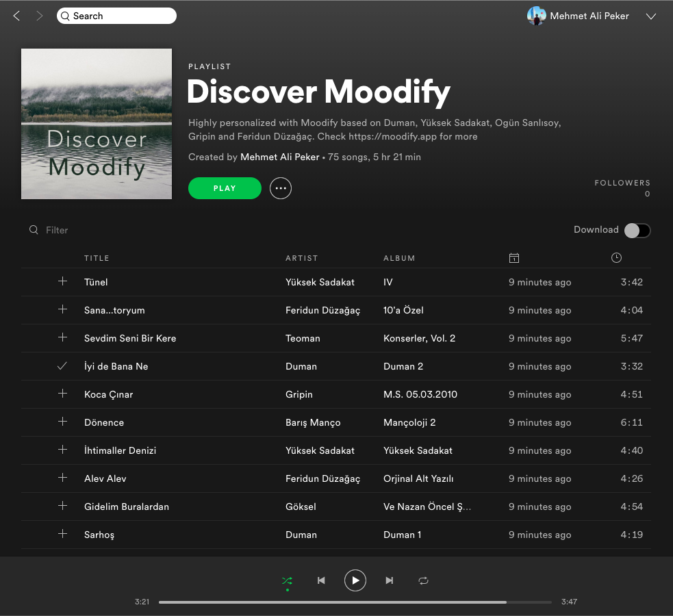Click the calendar icon in the column header
673x616 pixels.
(x=514, y=257)
